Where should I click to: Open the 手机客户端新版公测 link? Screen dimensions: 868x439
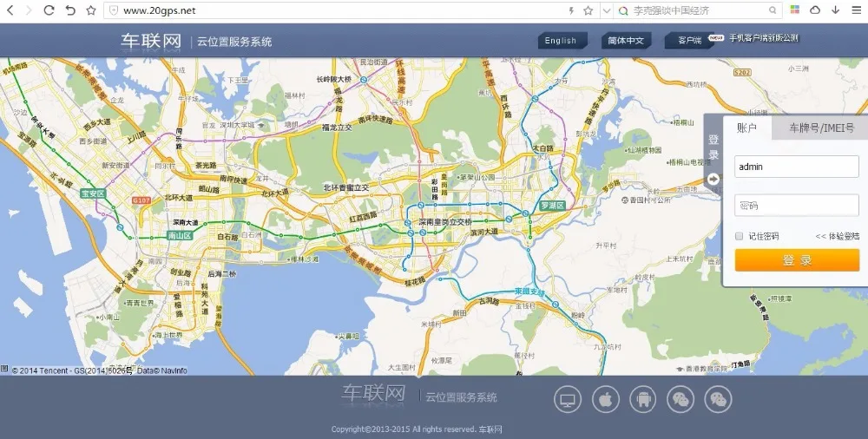pyautogui.click(x=763, y=38)
